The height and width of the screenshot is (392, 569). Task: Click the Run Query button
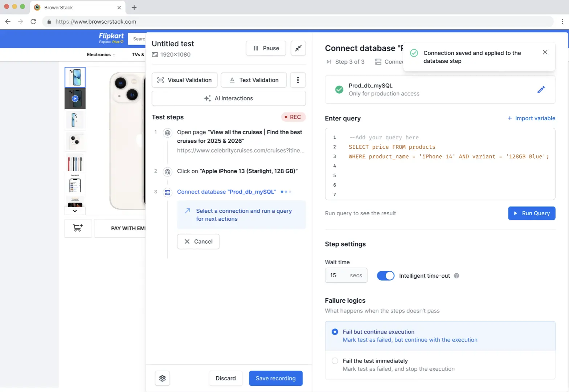pyautogui.click(x=531, y=213)
